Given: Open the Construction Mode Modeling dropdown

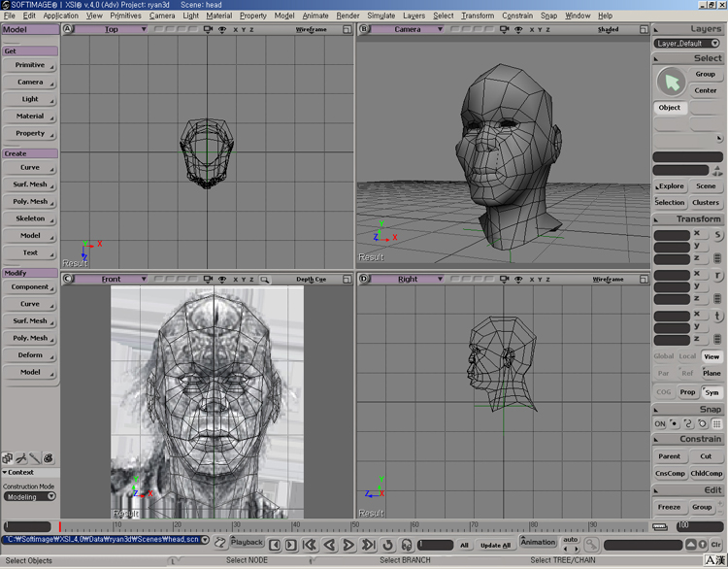Looking at the screenshot, I should 30,496.
